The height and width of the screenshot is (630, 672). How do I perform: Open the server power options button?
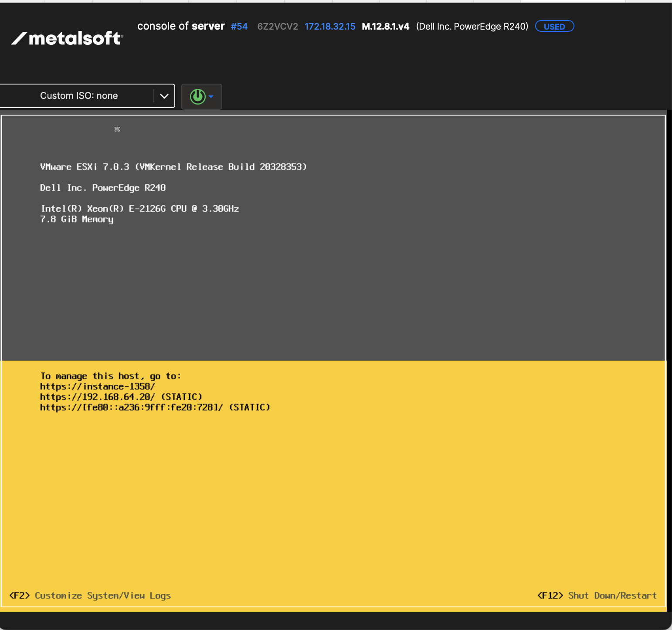pos(201,96)
